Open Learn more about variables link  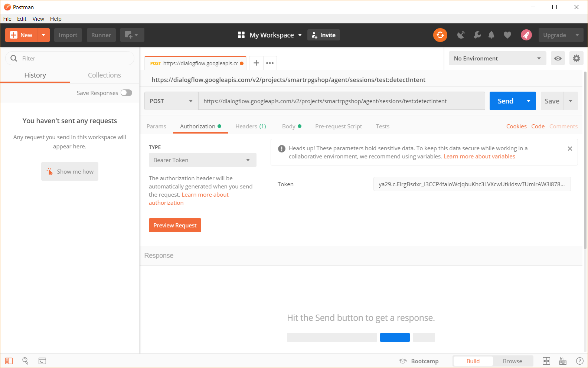pos(479,156)
